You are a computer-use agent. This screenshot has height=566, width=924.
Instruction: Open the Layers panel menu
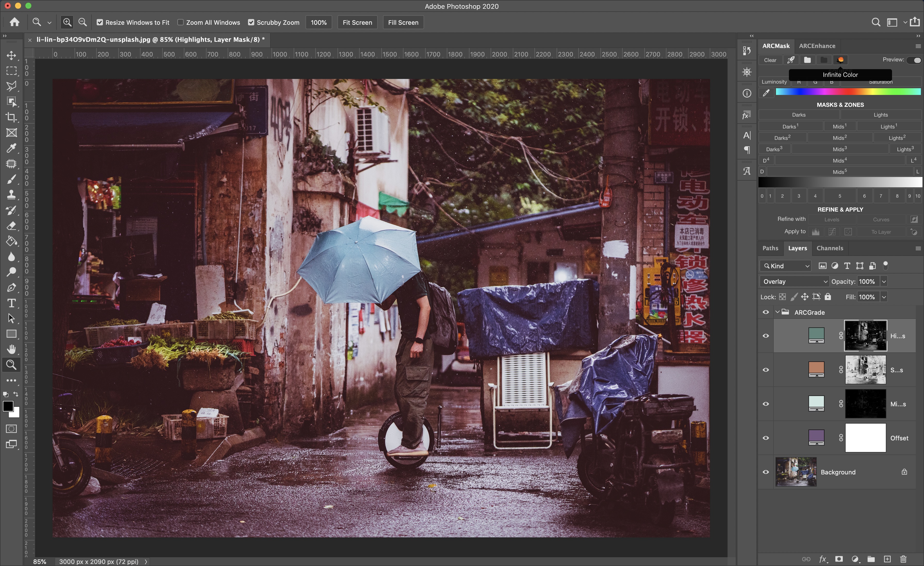point(918,248)
